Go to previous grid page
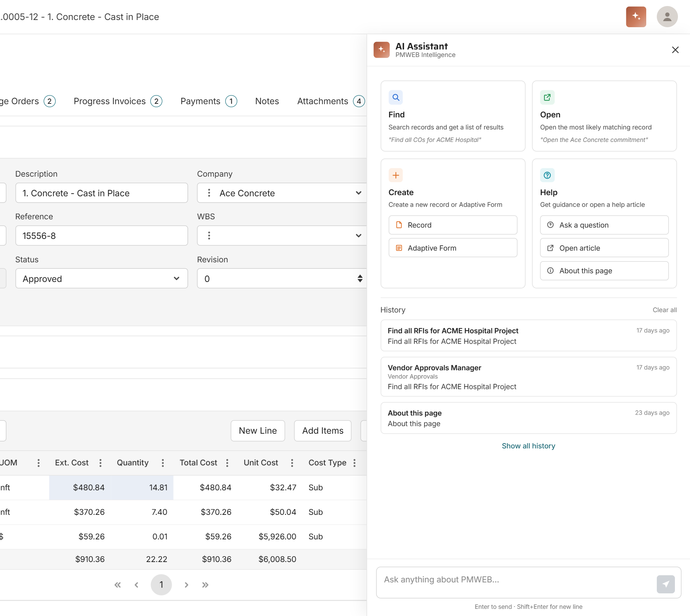Viewport: 690px width, 616px height. 137,585
